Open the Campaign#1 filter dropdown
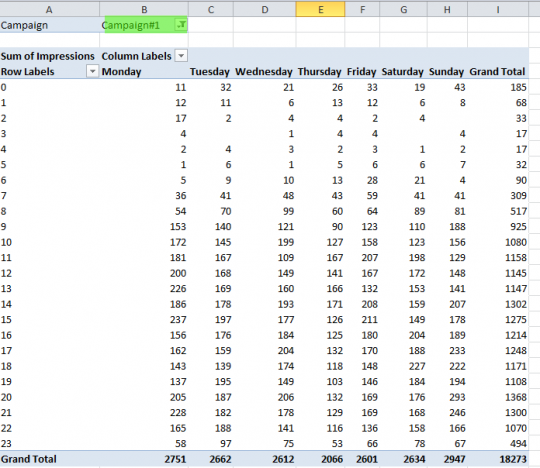This screenshot has height=468, width=540. tap(181, 25)
